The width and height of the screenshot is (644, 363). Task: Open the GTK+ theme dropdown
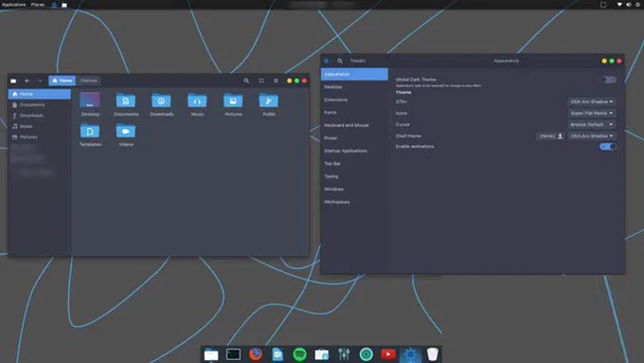click(x=591, y=101)
